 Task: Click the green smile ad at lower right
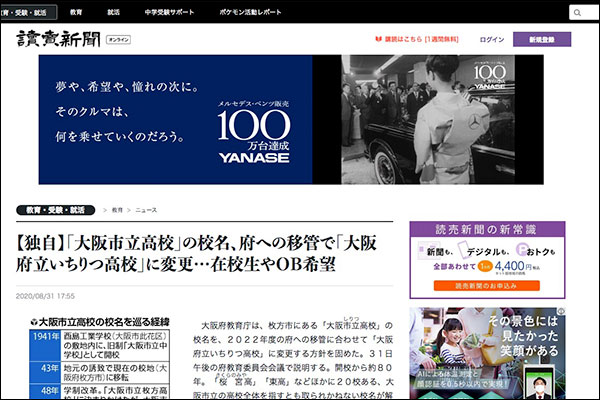coord(486,353)
